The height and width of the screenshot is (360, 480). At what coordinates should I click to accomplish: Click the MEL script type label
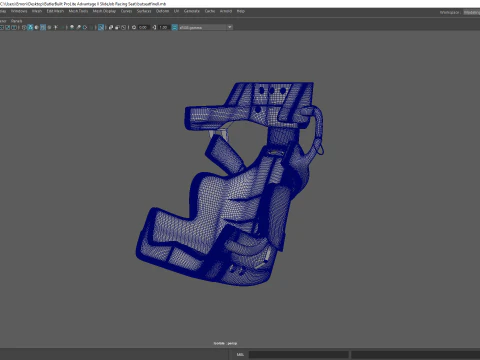coord(240,354)
